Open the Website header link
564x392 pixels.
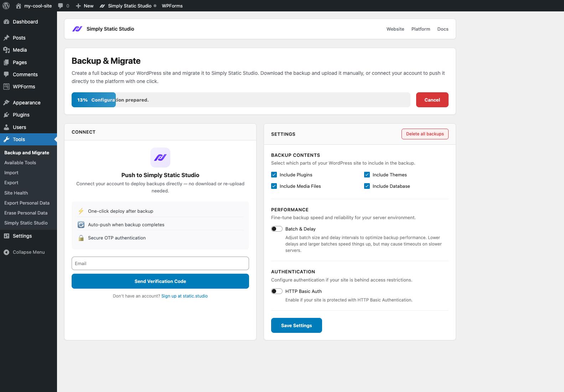(x=395, y=29)
